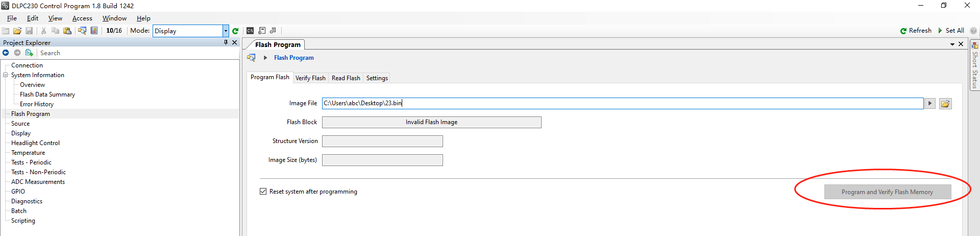Click the green refresh mode icon
Screen dimensions: 980x236
click(x=235, y=31)
